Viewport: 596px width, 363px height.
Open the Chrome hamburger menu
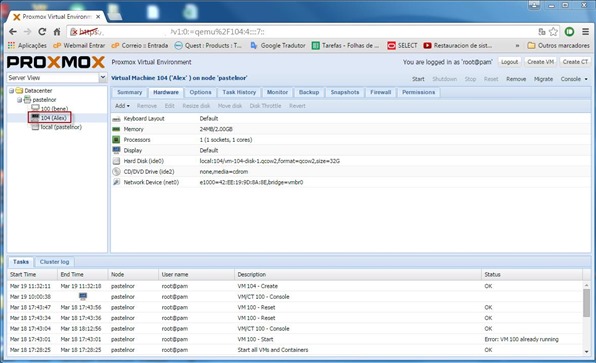pyautogui.click(x=585, y=32)
